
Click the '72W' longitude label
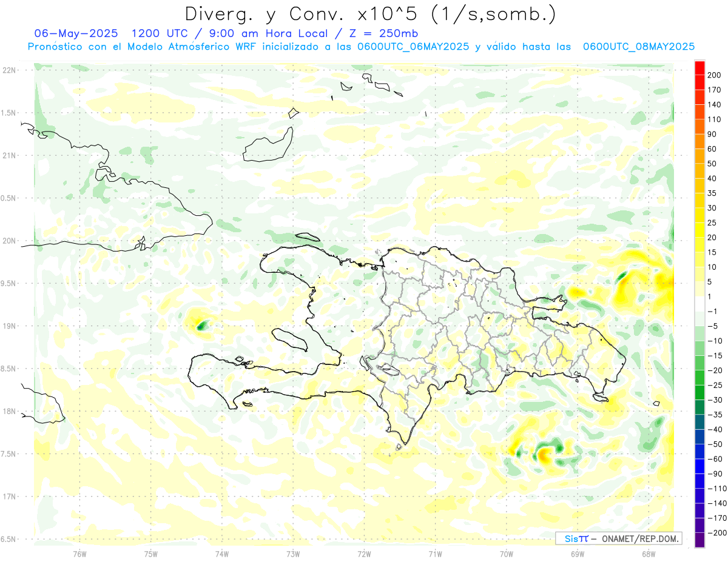tap(364, 554)
